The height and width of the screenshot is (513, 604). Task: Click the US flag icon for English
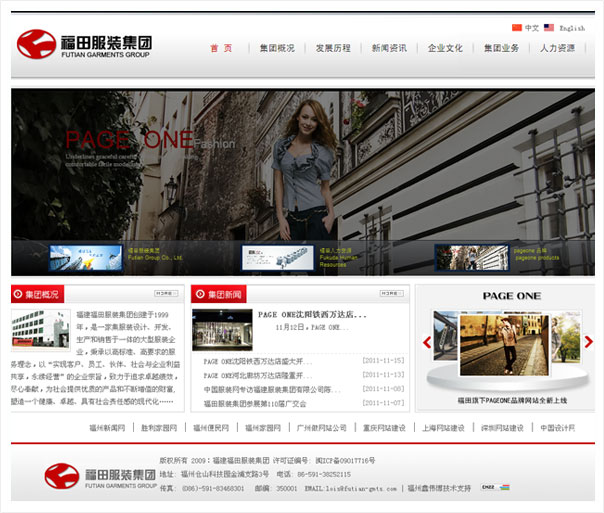549,27
